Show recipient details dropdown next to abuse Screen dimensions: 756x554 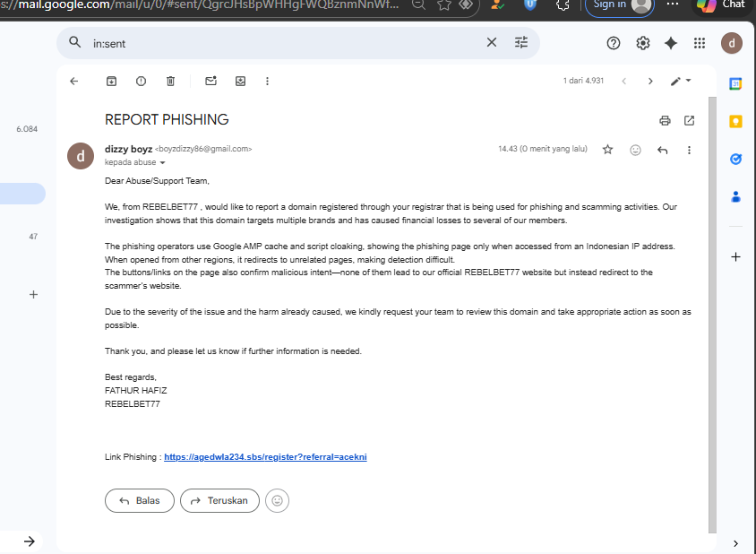pyautogui.click(x=162, y=162)
